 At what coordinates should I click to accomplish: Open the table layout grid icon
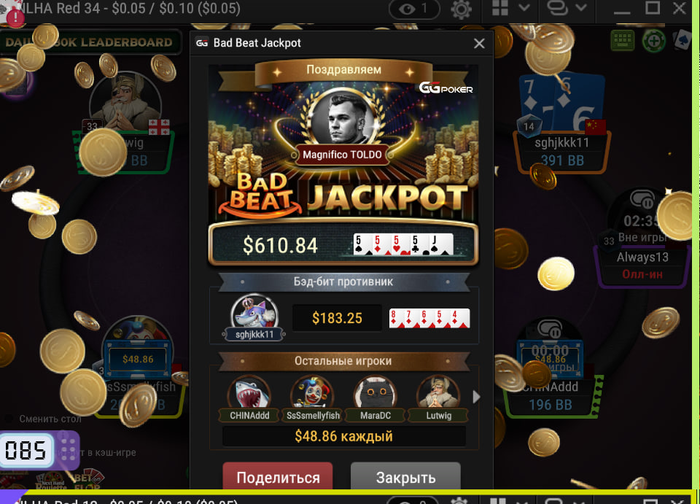500,8
